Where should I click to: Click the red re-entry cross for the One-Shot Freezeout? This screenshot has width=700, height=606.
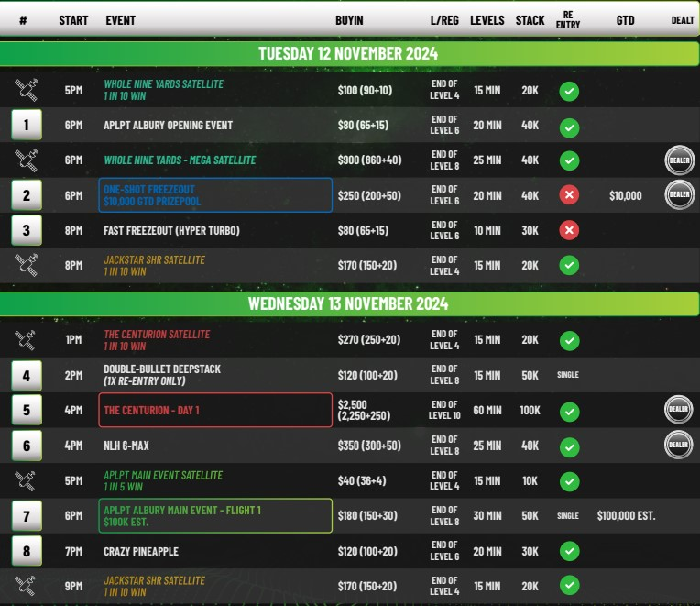(x=569, y=195)
